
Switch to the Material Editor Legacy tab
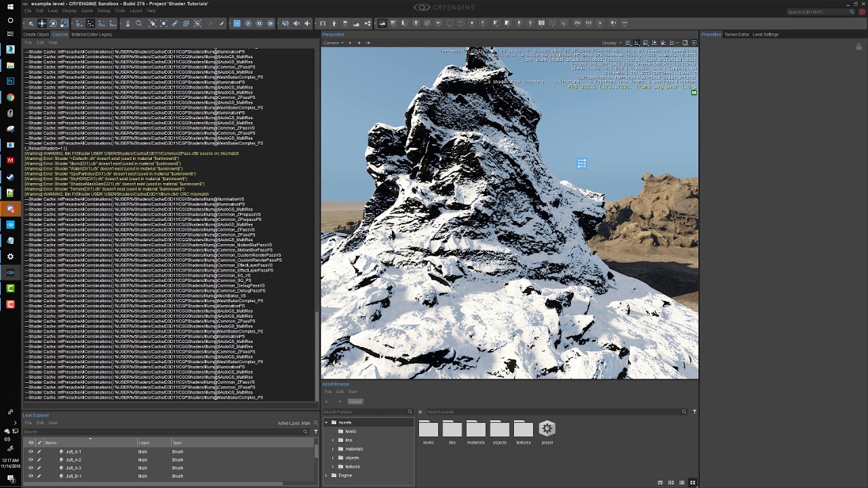pos(92,35)
